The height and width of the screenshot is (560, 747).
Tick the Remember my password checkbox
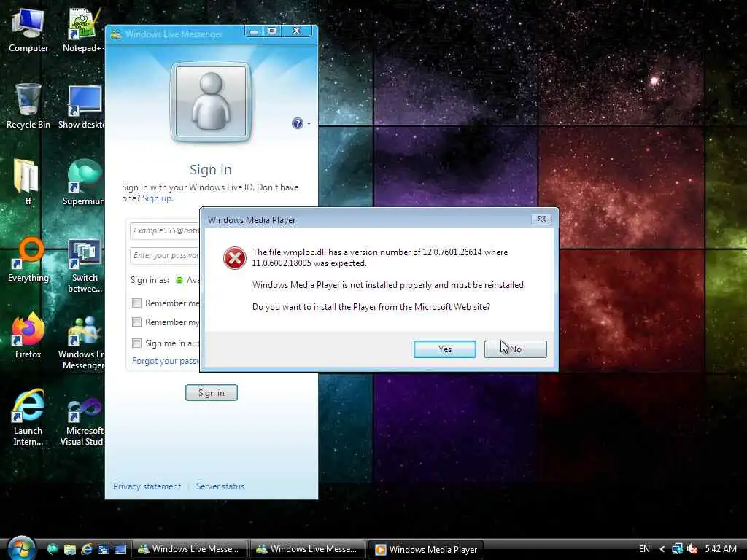tap(136, 322)
